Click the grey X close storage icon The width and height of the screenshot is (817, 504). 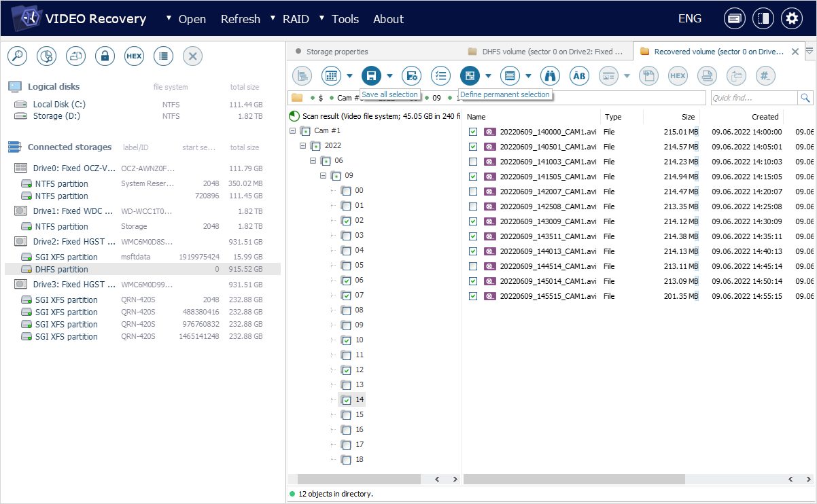(192, 56)
